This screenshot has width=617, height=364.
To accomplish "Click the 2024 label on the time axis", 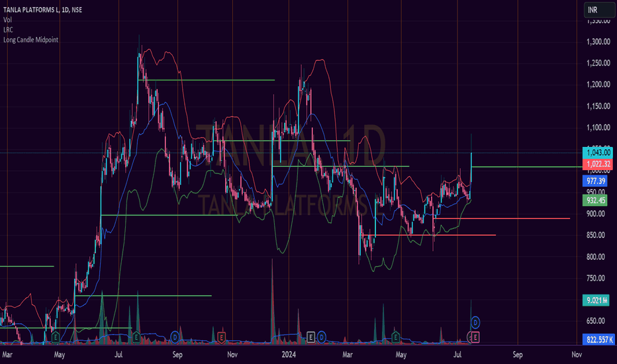I will click(x=289, y=355).
